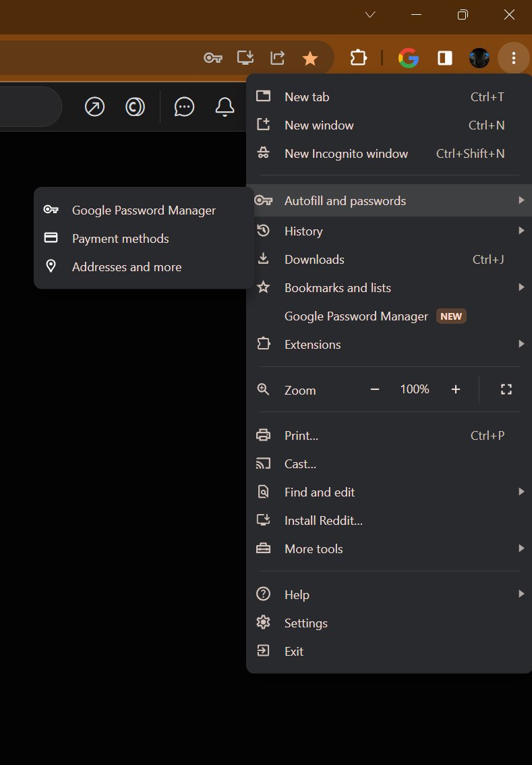This screenshot has height=765, width=532.
Task: Increase zoom with the plus control
Action: (x=455, y=389)
